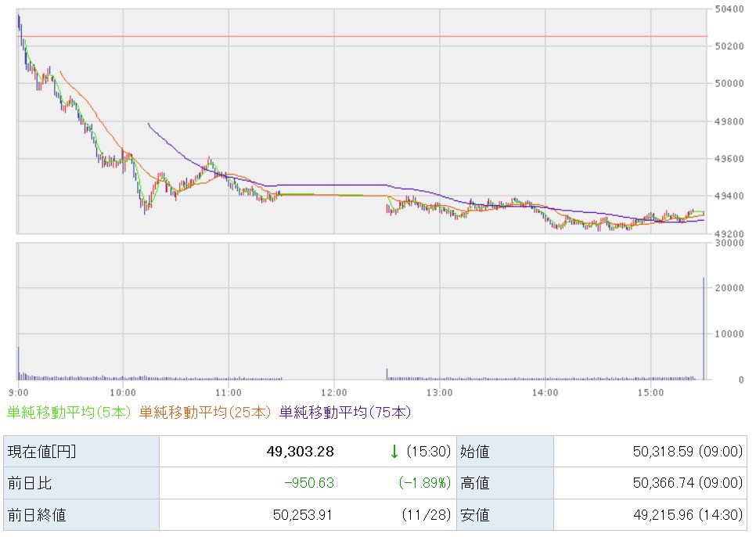
Task: Select the 14:00 time axis label
Action: 545,391
